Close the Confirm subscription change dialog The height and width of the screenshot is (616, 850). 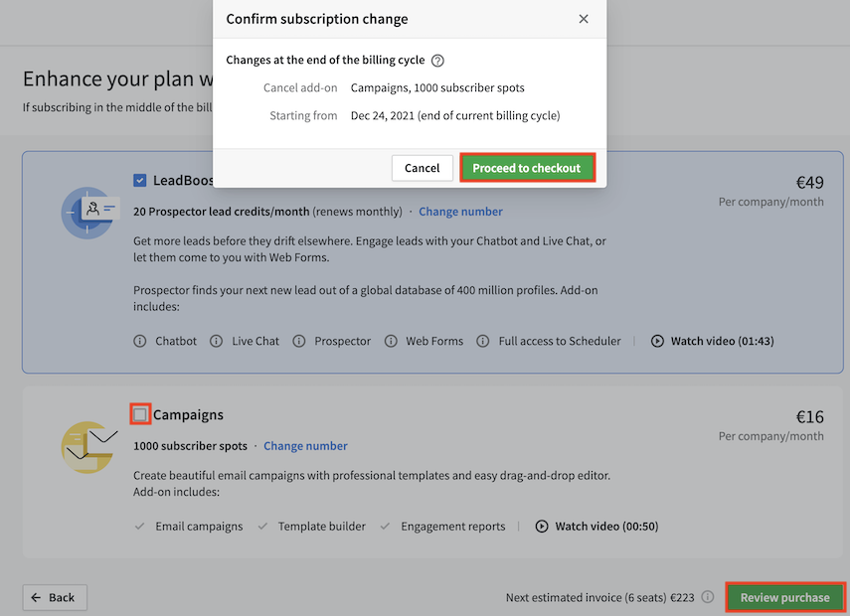(x=584, y=19)
